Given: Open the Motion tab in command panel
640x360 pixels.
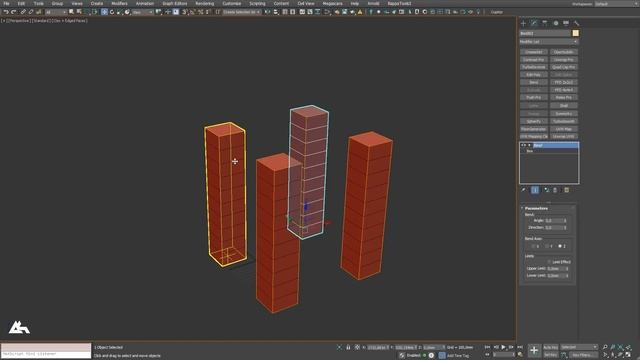Looking at the screenshot, I should 556,23.
